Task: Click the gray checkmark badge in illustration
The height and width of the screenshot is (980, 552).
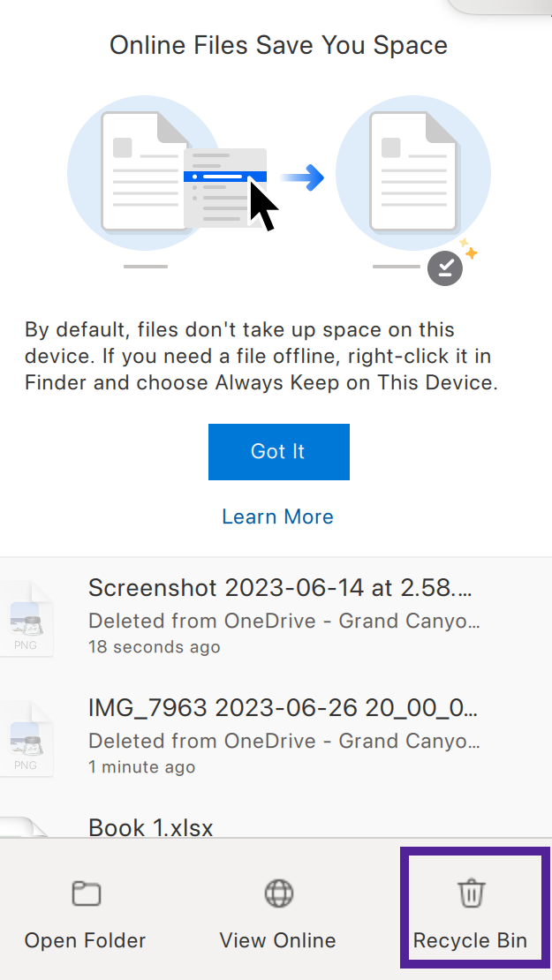Action: click(x=445, y=268)
